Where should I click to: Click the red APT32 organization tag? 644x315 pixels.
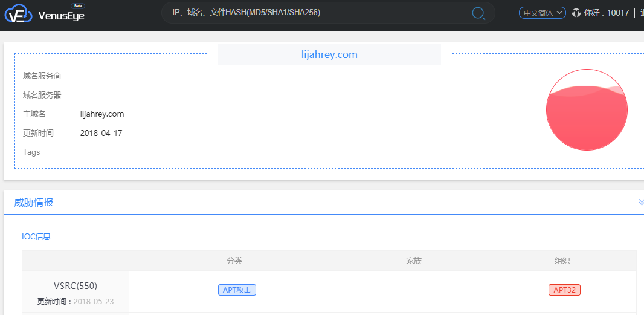tap(564, 290)
